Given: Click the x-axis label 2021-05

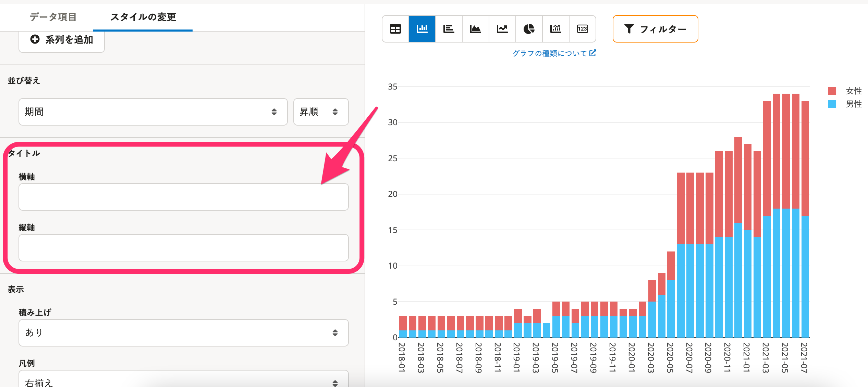Looking at the screenshot, I should pos(785,357).
